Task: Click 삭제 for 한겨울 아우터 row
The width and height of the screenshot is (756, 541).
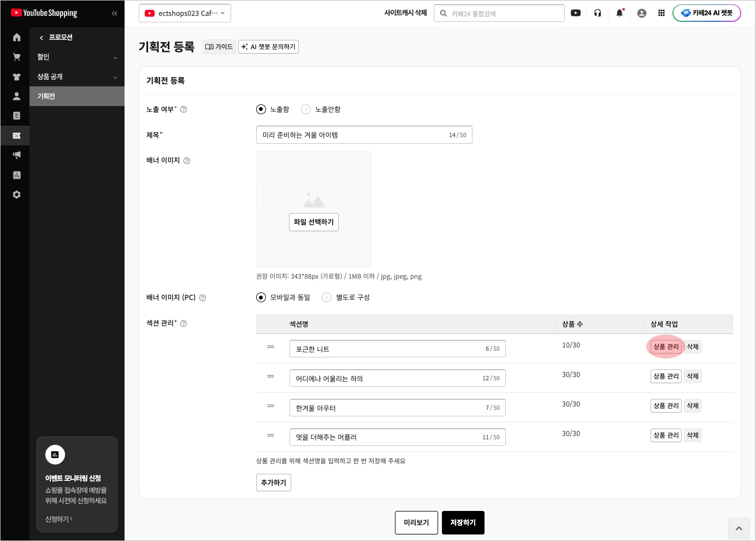Action: 693,406
